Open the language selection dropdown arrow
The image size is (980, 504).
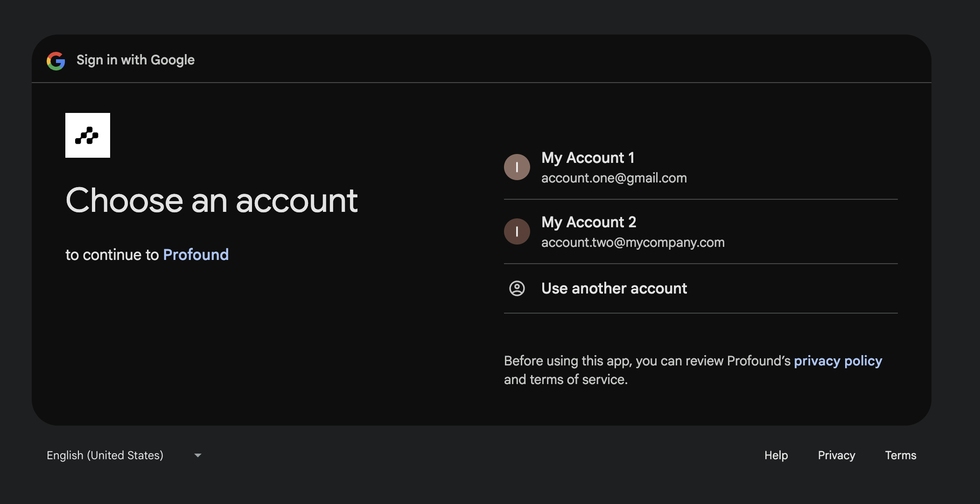pyautogui.click(x=198, y=455)
